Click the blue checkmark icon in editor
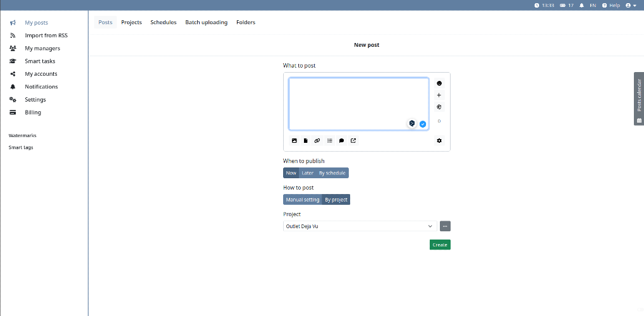Viewport: 644px width, 316px height. [423, 124]
